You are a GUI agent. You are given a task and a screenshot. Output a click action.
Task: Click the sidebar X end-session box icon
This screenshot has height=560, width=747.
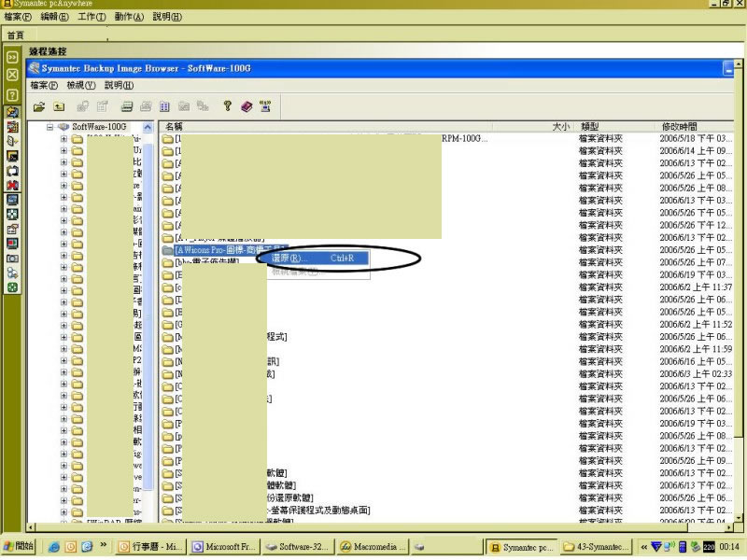[12, 75]
